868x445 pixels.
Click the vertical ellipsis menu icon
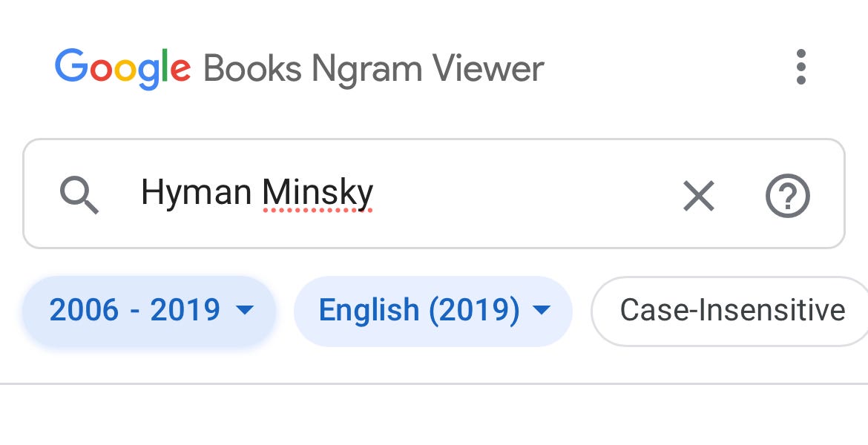[x=800, y=67]
